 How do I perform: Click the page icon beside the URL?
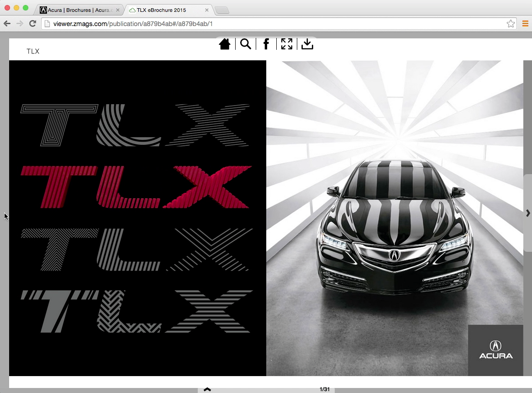coord(47,24)
